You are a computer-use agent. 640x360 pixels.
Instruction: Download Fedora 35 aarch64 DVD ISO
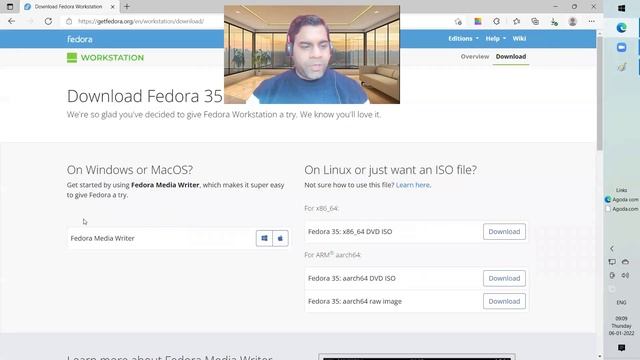(504, 278)
